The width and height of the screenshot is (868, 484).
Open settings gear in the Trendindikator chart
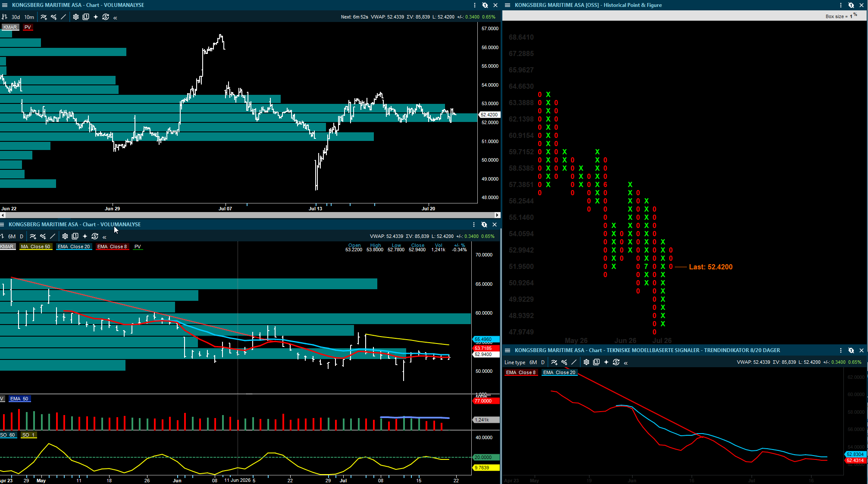coord(586,362)
